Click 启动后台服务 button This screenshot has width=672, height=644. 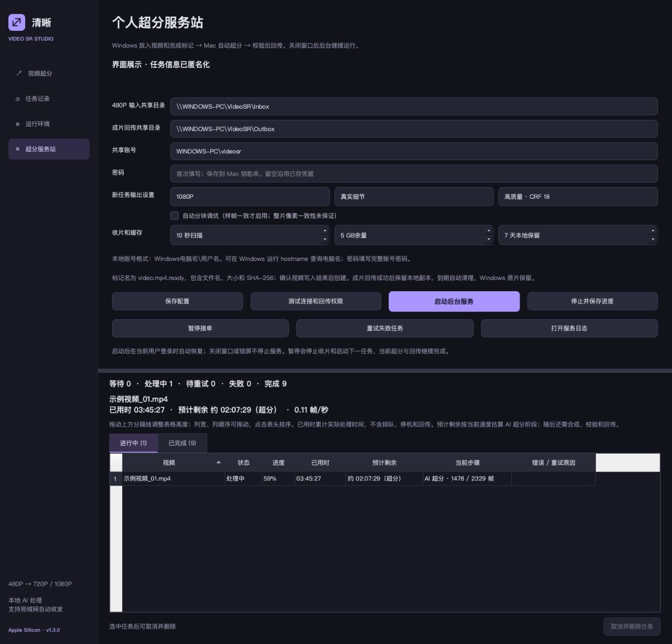[454, 301]
